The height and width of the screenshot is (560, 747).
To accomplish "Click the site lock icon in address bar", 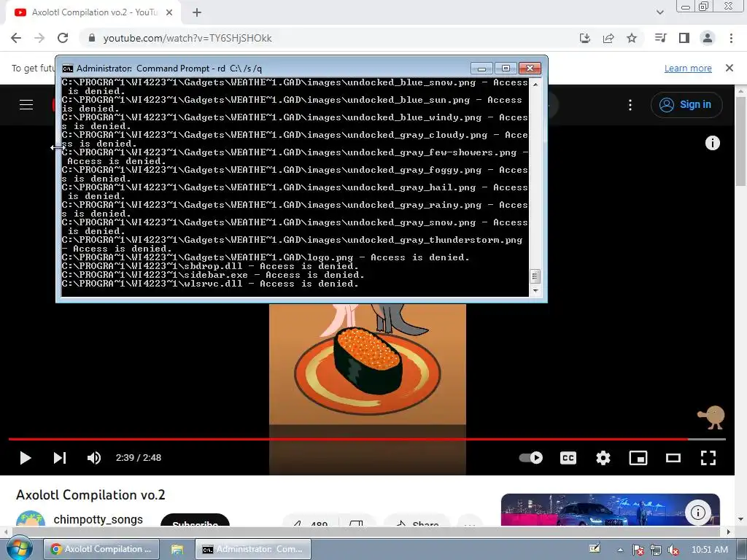I will pos(92,38).
